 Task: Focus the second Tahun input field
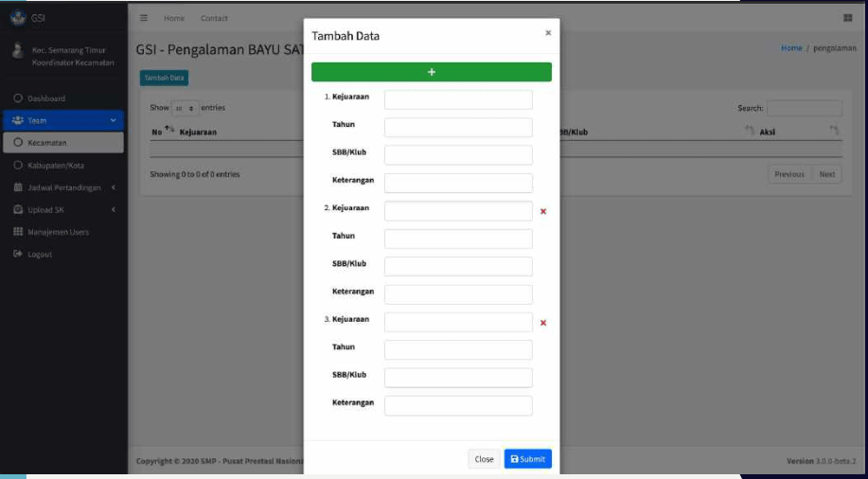tap(458, 239)
